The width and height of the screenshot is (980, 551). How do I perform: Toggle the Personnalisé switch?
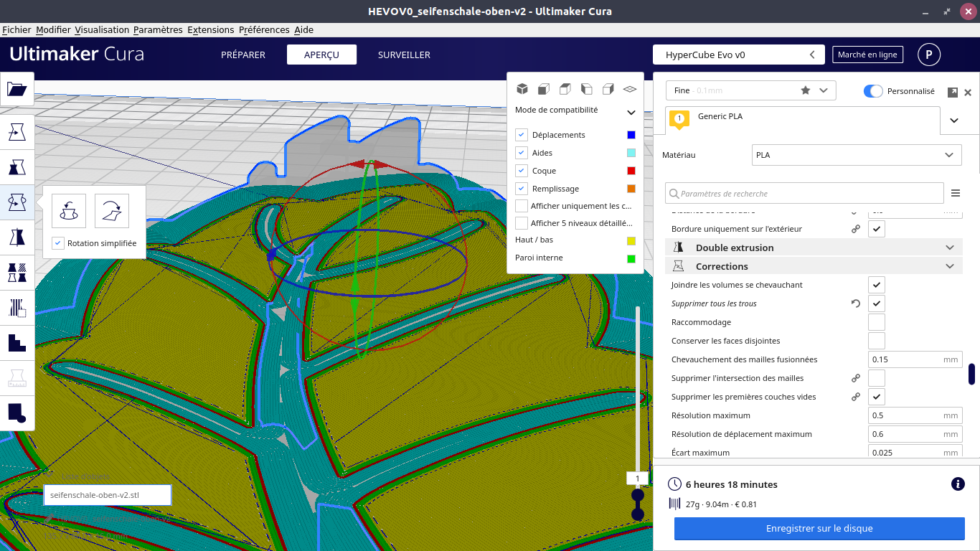pos(873,91)
